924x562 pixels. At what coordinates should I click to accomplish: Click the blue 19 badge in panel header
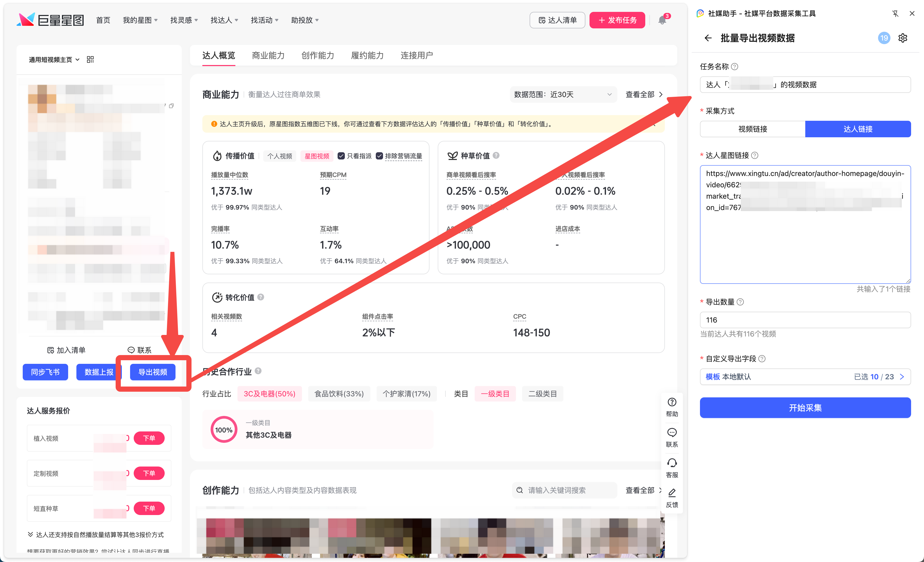pyautogui.click(x=884, y=38)
